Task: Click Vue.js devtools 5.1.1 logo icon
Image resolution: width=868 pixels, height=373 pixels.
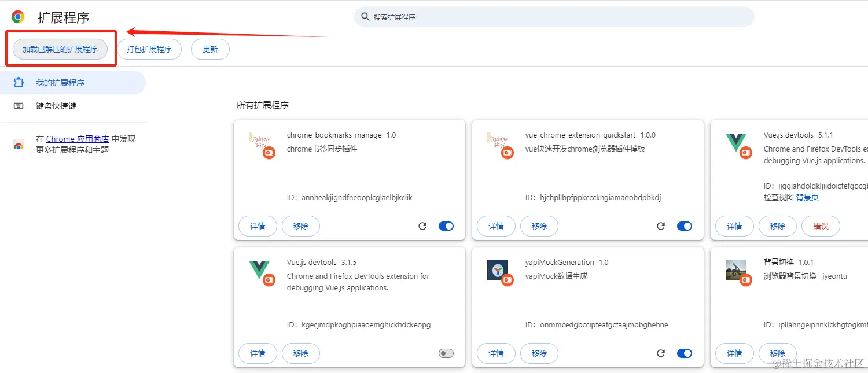Action: tap(738, 145)
